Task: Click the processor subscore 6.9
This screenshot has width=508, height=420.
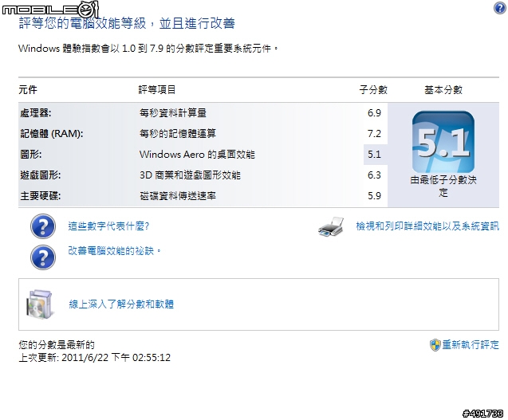Action: coord(374,113)
